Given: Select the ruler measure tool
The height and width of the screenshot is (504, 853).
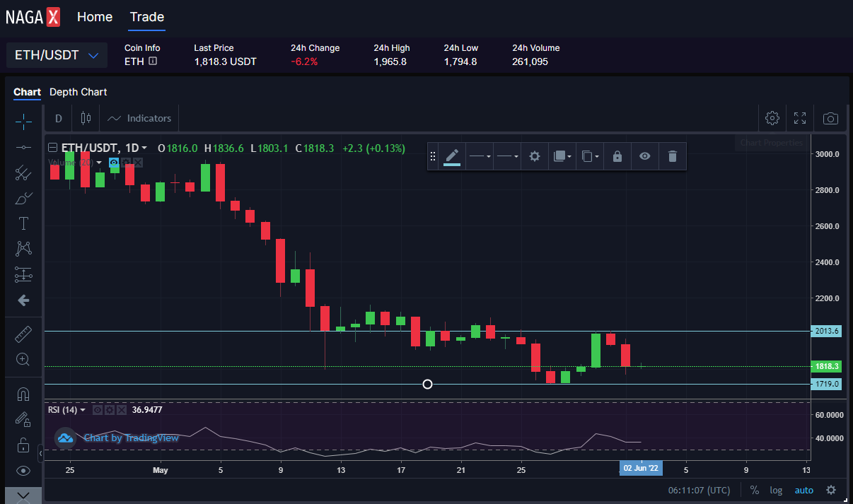Looking at the screenshot, I should (23, 334).
